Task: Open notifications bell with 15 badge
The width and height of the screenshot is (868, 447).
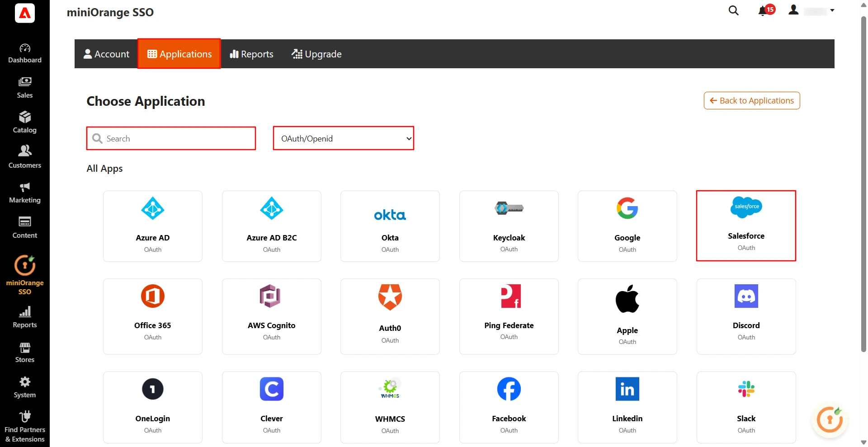Action: tap(766, 10)
